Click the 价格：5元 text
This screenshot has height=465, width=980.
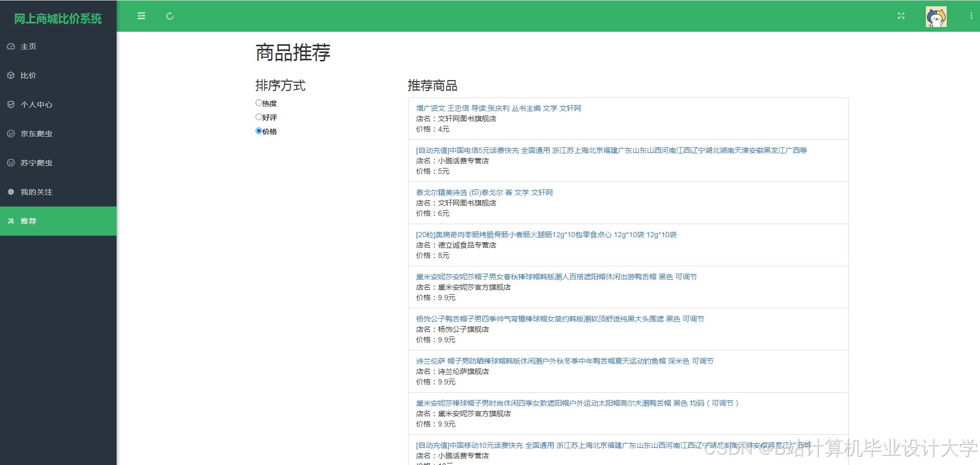tap(432, 171)
